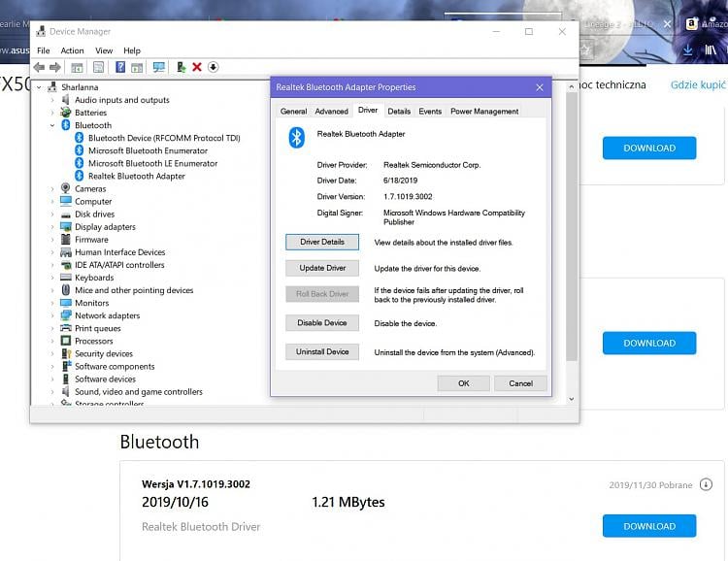Screen dimensions: 728x561
Task: Expand the Software components category
Action: pyautogui.click(x=52, y=367)
